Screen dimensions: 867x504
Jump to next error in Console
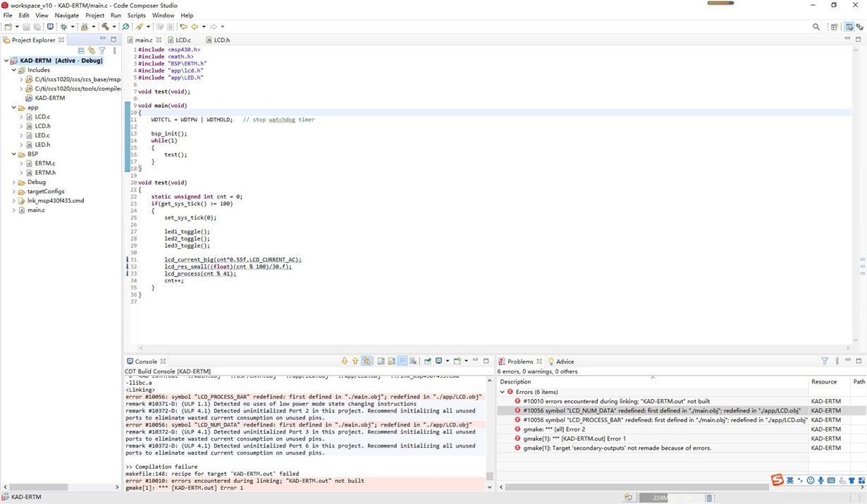(345, 361)
